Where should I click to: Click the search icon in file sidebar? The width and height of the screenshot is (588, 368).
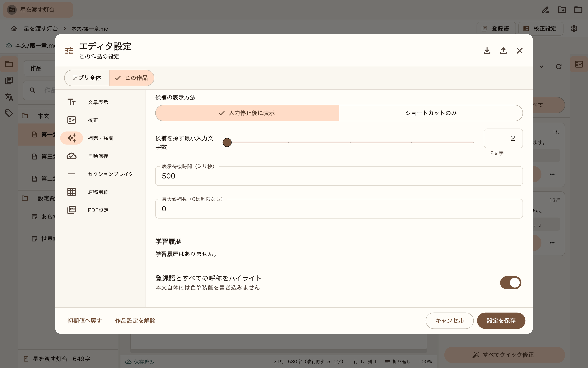(x=32, y=90)
